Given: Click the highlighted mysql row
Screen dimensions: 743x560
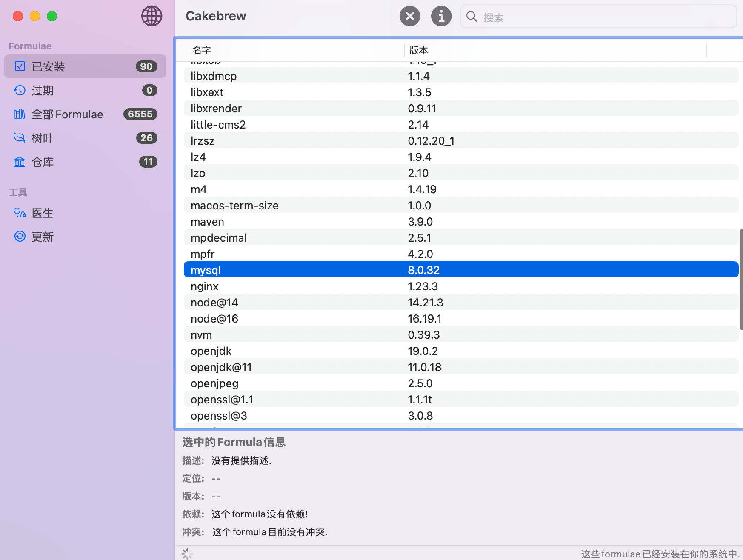Looking at the screenshot, I should 461,270.
